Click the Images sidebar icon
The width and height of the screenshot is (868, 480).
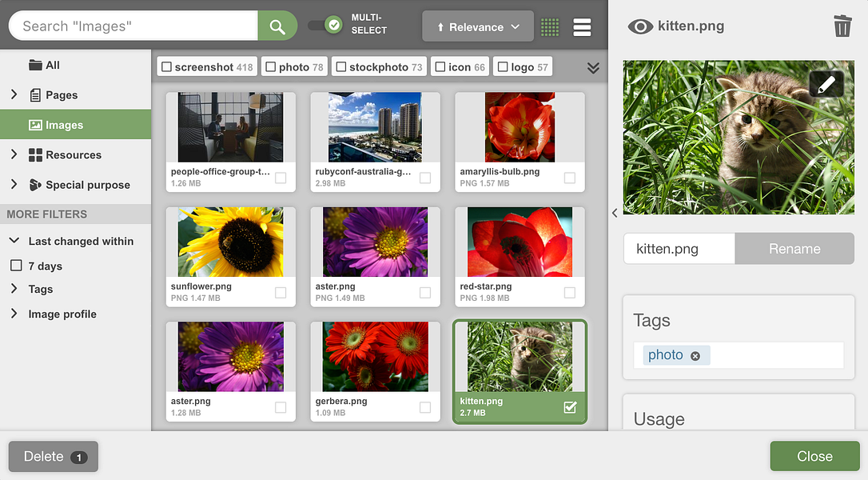coord(35,125)
